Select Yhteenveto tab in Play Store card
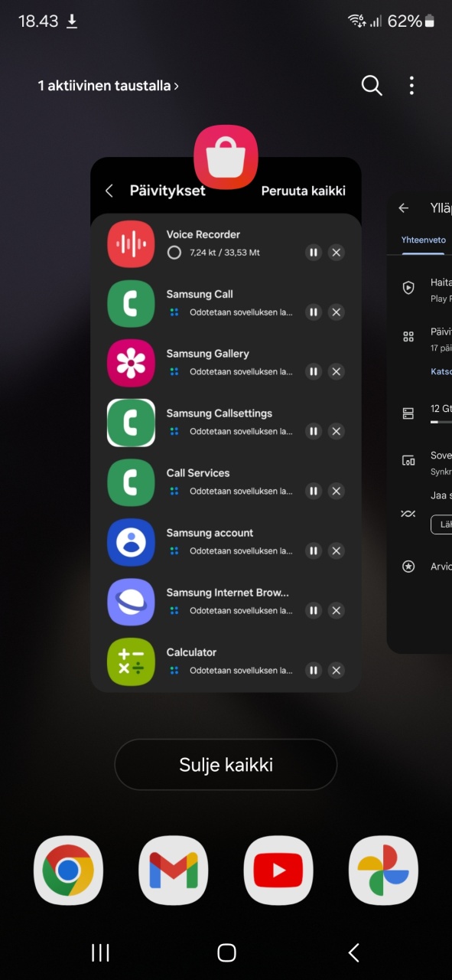 424,240
